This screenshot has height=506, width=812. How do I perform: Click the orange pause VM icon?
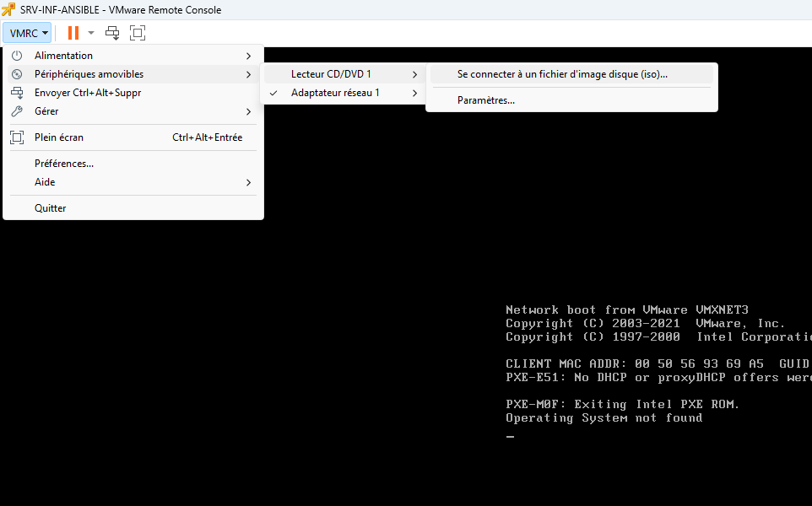coord(73,33)
